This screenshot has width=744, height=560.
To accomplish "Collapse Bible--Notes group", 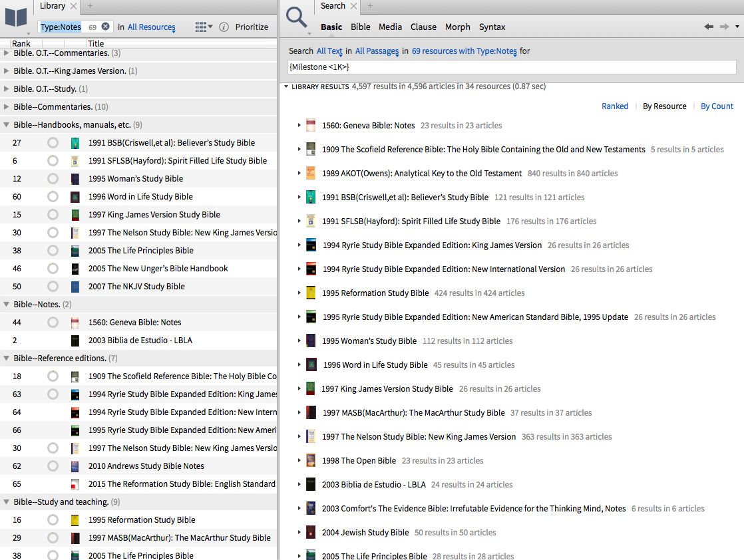I will coord(6,305).
